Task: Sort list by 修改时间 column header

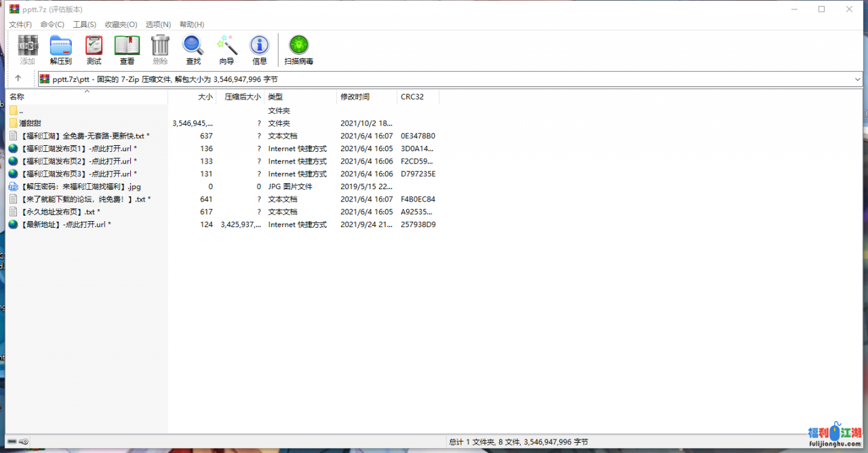Action: 355,97
